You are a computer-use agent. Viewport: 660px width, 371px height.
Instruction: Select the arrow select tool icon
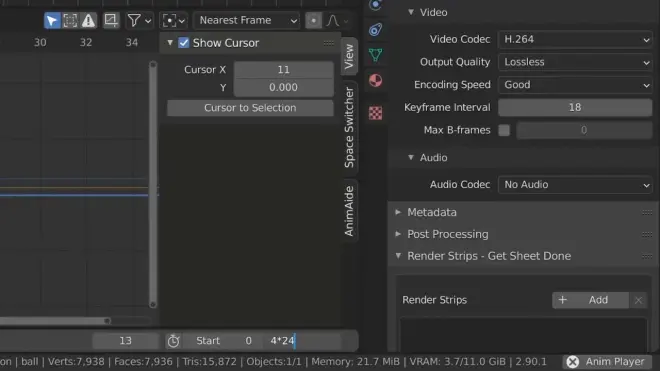pyautogui.click(x=52, y=20)
